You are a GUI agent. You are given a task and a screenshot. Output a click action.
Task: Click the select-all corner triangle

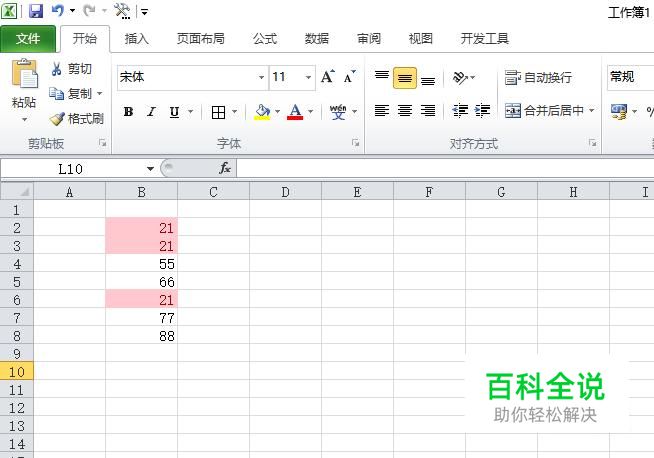pos(17,191)
